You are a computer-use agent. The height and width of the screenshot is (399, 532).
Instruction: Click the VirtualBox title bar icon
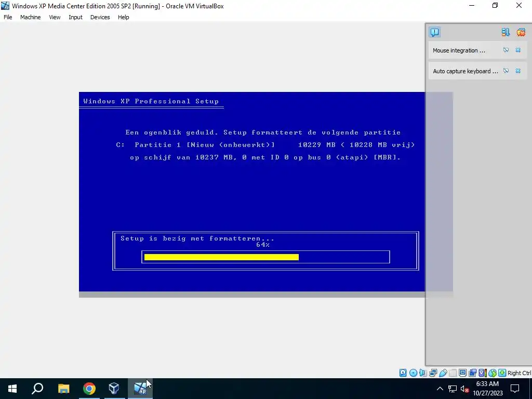tap(5, 6)
